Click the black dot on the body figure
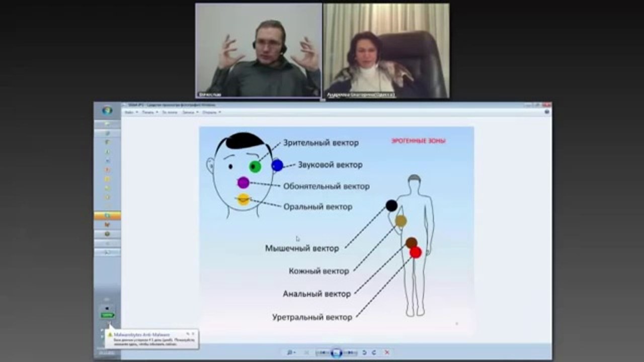 pos(391,205)
